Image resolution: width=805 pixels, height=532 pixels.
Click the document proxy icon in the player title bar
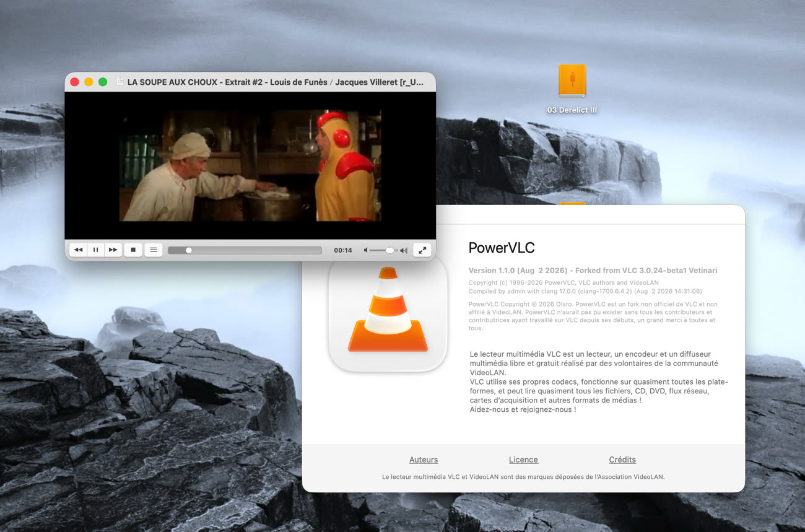point(120,82)
